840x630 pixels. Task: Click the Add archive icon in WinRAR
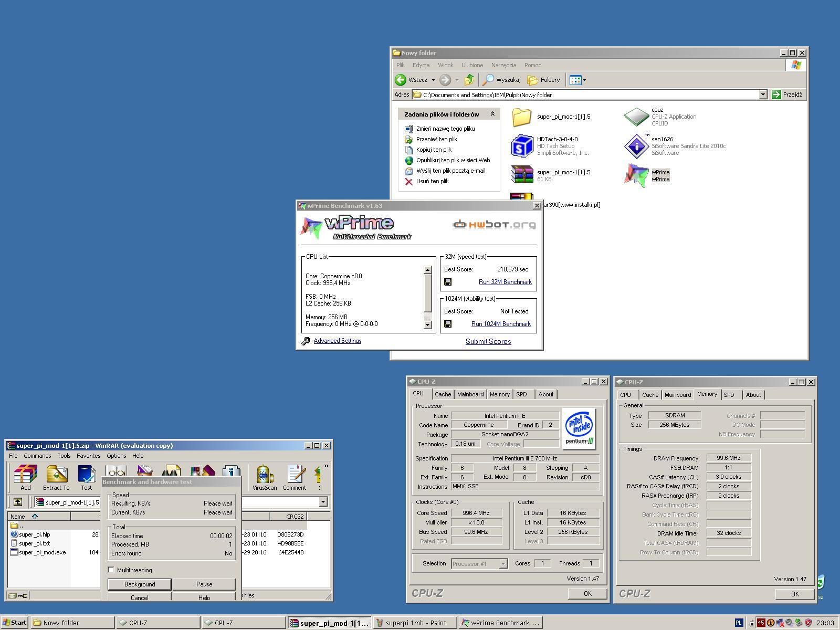25,475
